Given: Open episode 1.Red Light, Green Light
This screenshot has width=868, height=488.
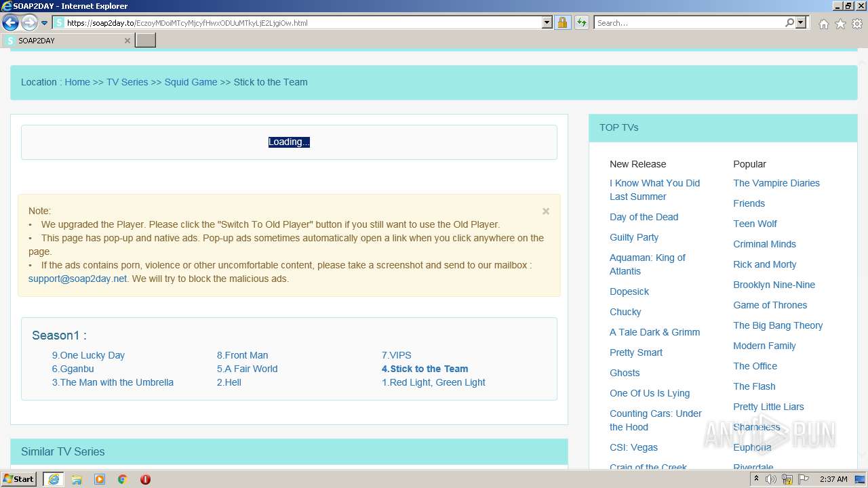Looking at the screenshot, I should coord(433,382).
